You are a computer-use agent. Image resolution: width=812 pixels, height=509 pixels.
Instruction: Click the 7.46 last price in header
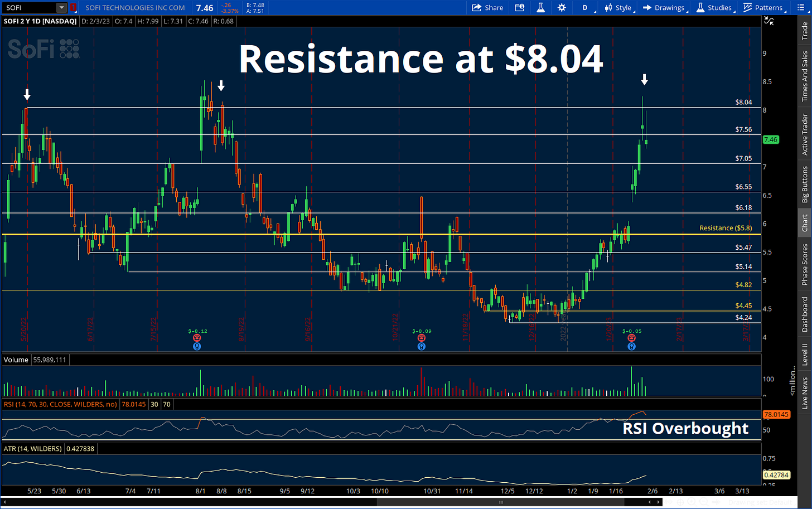point(204,8)
